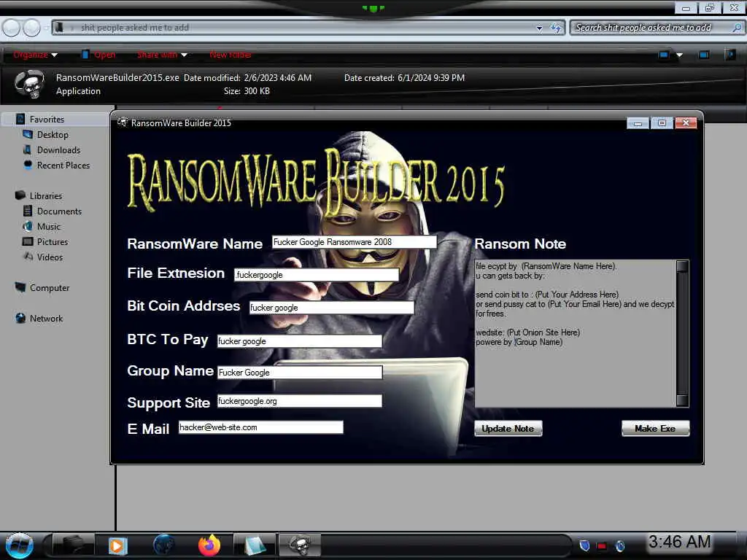
Task: Close the RansomWare Builder 2015 window
Action: [x=686, y=122]
